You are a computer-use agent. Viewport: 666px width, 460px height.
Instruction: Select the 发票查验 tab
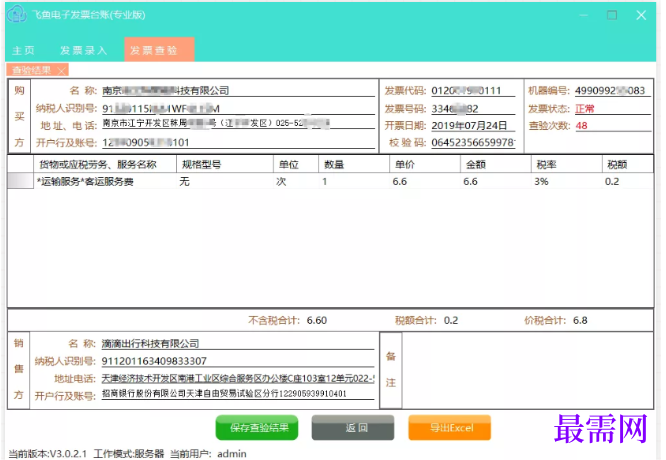(x=159, y=50)
